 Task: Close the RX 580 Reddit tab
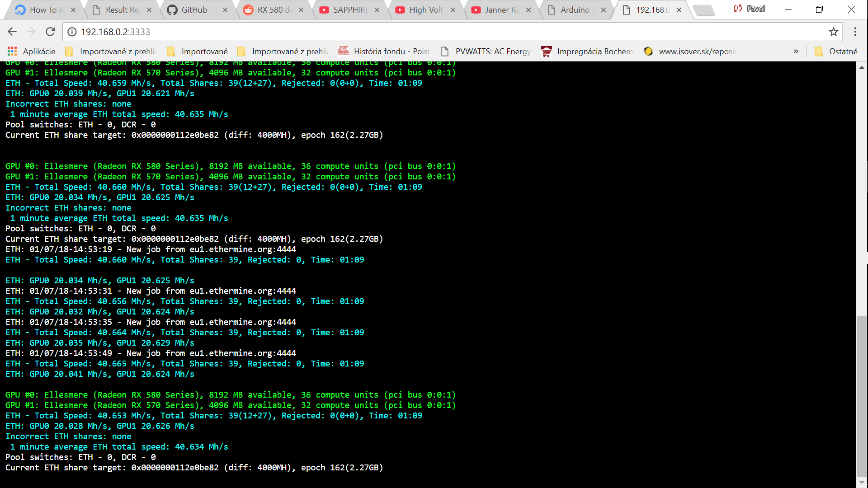301,10
